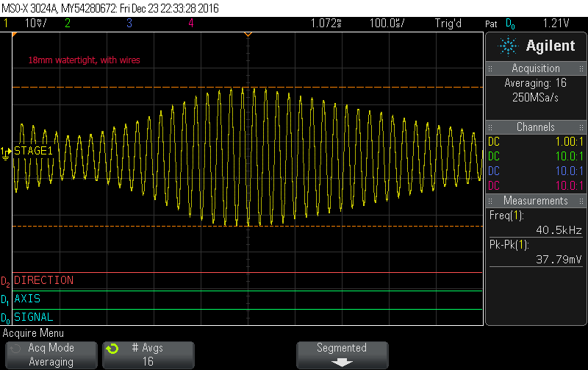Open the # Avgs 16 softkey

[x=147, y=355]
